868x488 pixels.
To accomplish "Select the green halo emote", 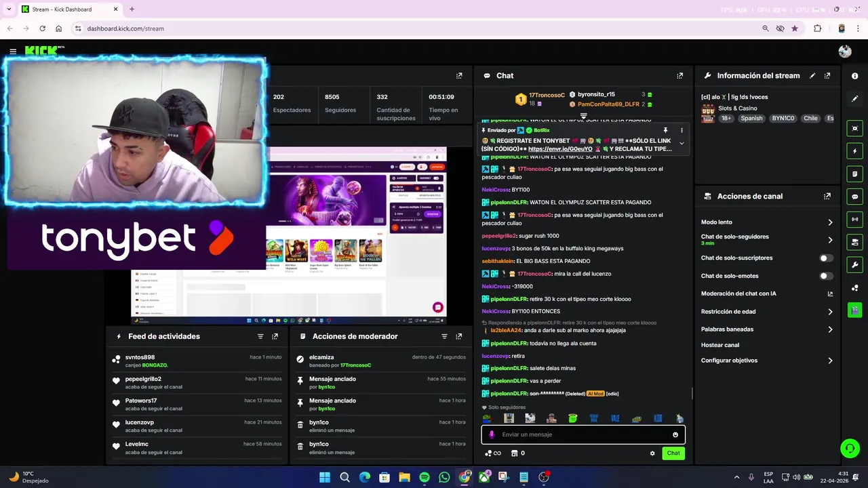I will pos(573,418).
